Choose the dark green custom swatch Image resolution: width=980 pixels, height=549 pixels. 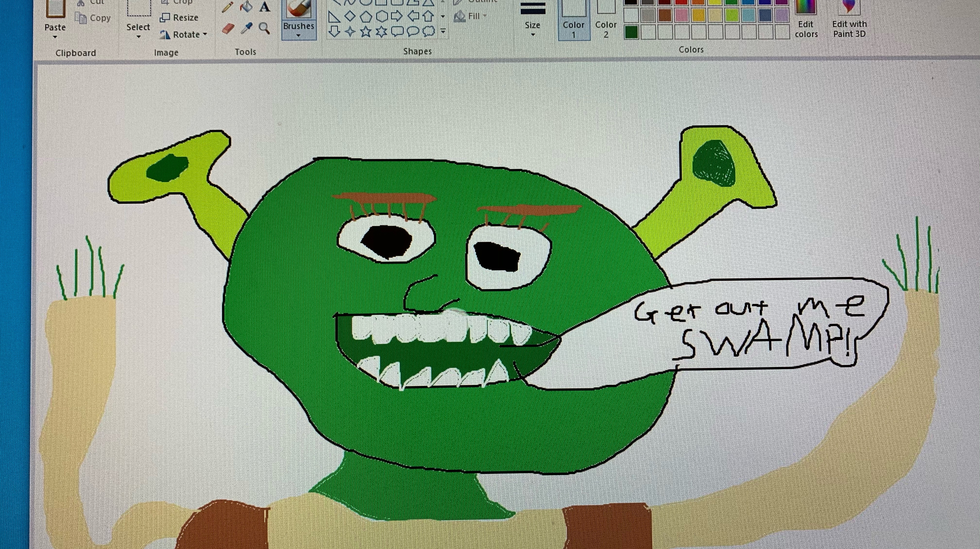[631, 32]
